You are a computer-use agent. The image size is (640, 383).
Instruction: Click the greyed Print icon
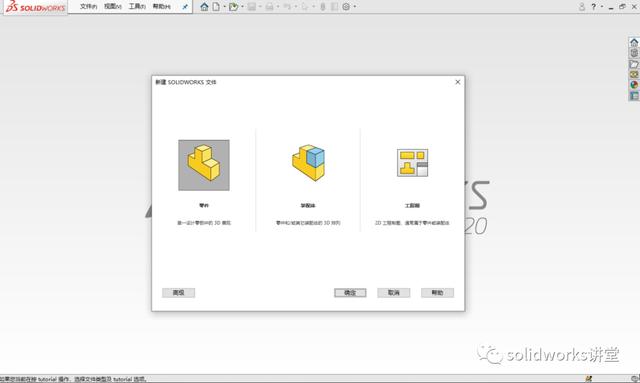coord(269,7)
